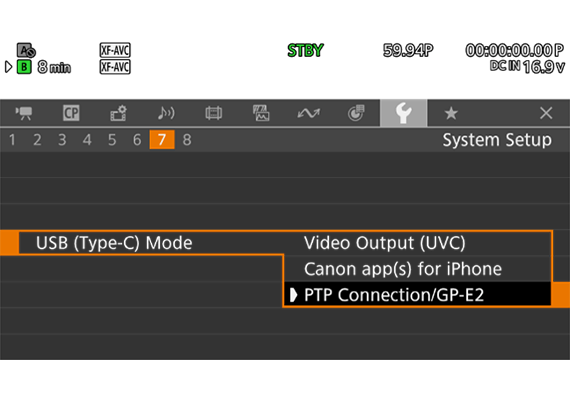This screenshot has width=570, height=400.
Task: Go to System Setup page 1
Action: click(12, 140)
